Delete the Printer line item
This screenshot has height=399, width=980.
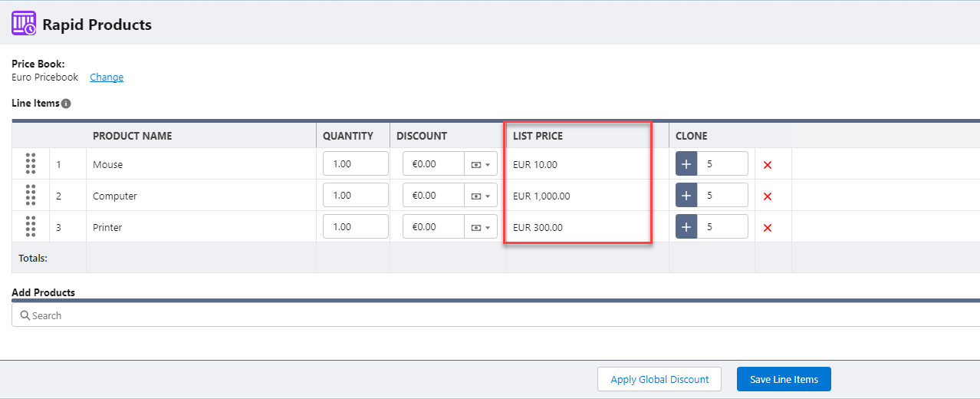[768, 228]
